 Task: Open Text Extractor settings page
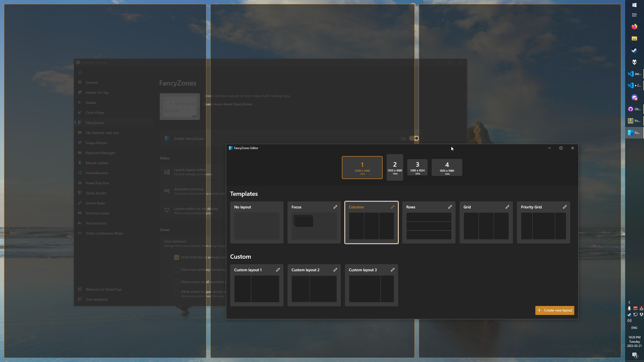[114, 223]
